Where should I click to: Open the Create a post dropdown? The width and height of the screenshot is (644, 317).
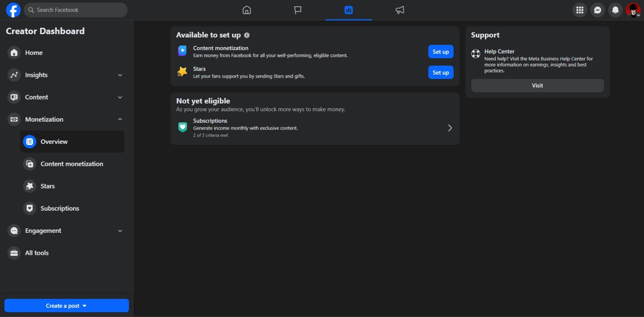(x=66, y=306)
